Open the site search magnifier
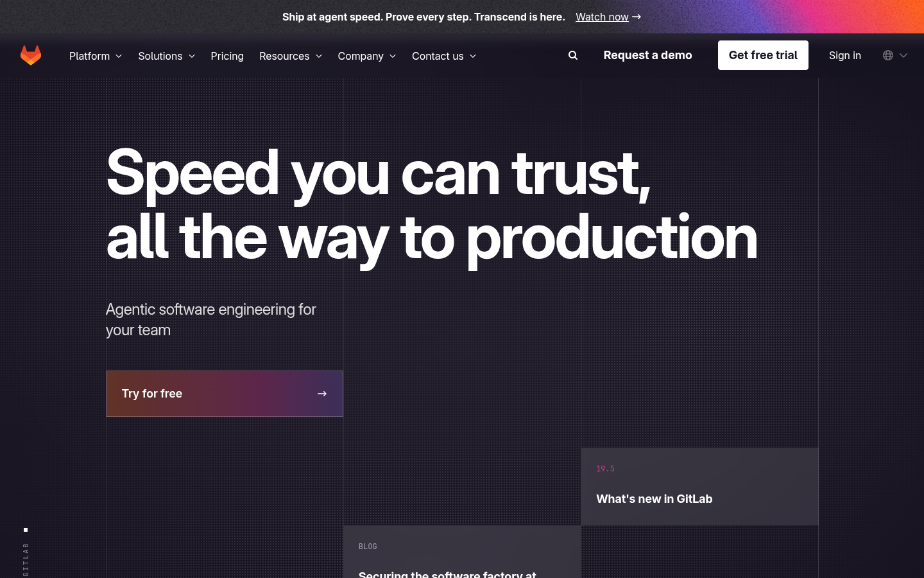 click(x=573, y=55)
